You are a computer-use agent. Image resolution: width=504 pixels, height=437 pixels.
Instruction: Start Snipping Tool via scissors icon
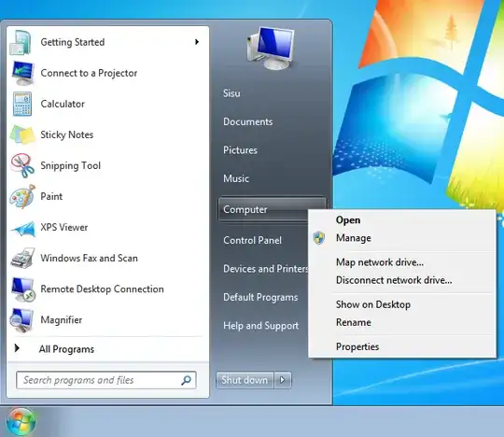click(x=22, y=165)
